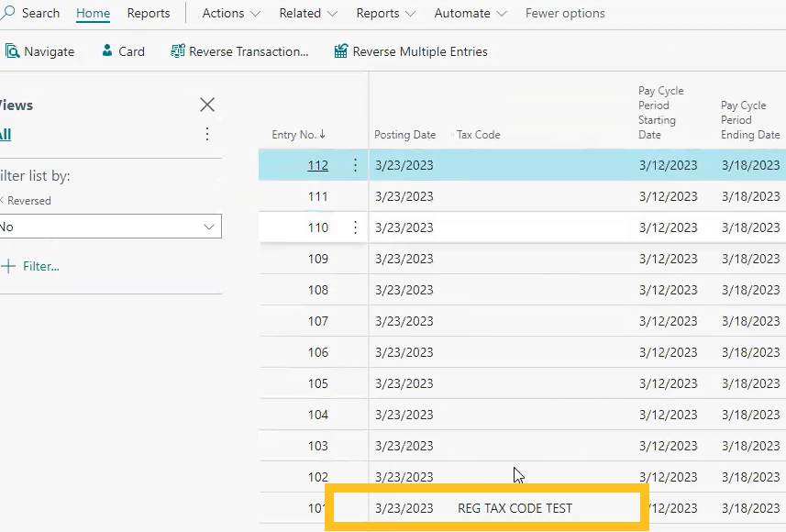
Task: Open the Card action icon
Action: [x=107, y=51]
